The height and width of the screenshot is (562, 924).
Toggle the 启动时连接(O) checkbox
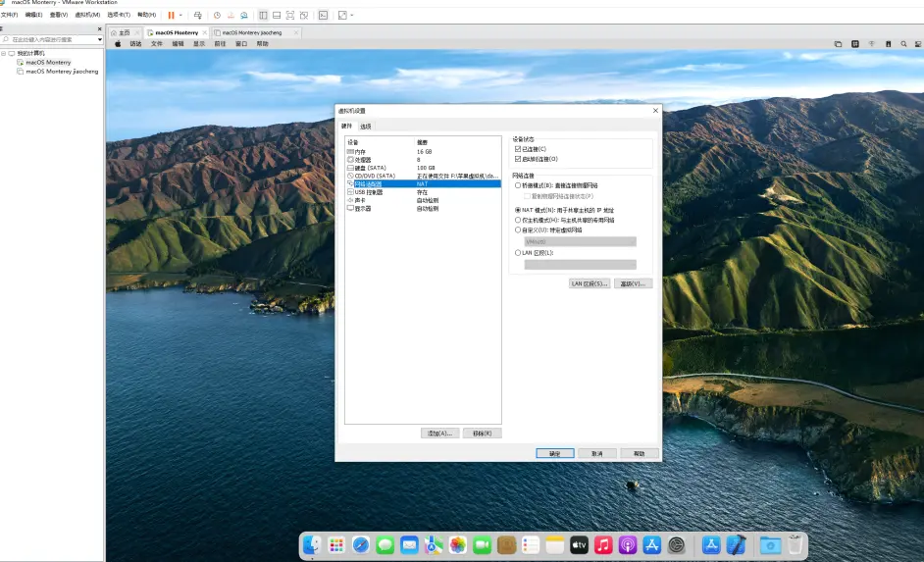click(518, 159)
